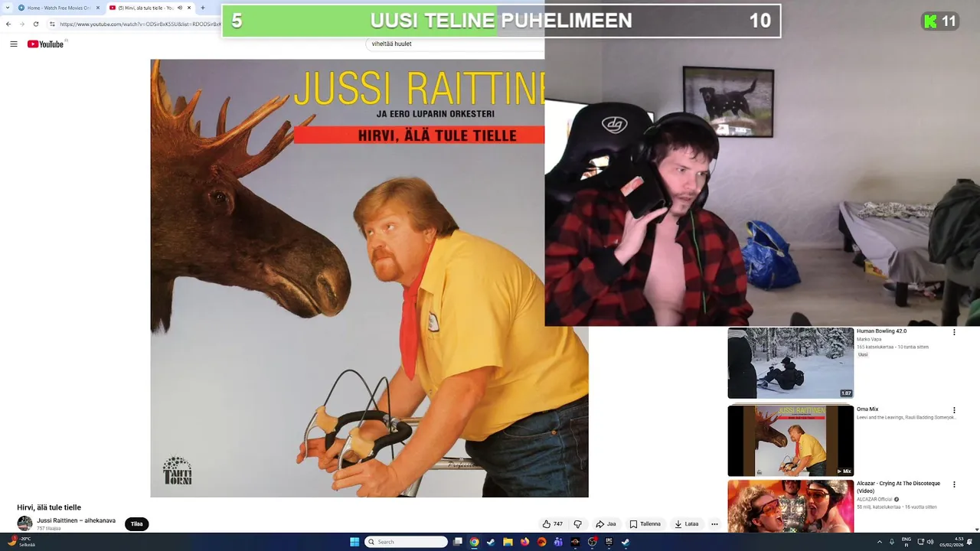Click the moose album cover video player
The width and height of the screenshot is (980, 551).
tap(369, 279)
